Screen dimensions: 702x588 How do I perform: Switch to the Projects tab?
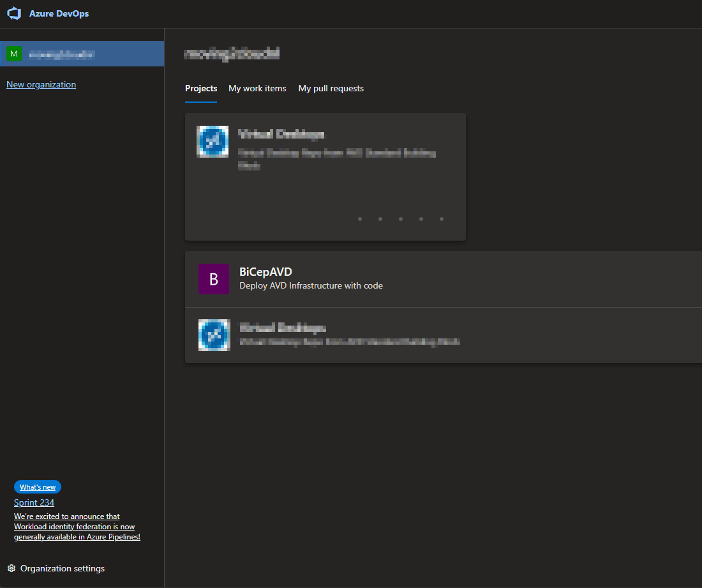point(201,88)
